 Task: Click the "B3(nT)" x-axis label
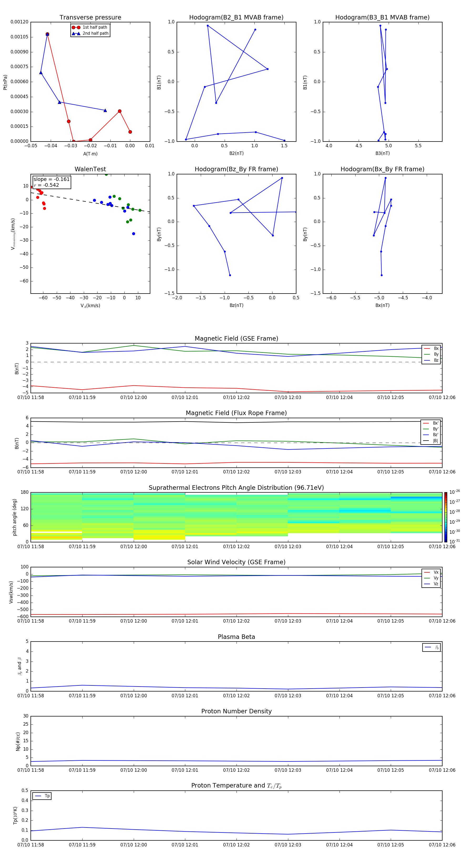coord(382,153)
